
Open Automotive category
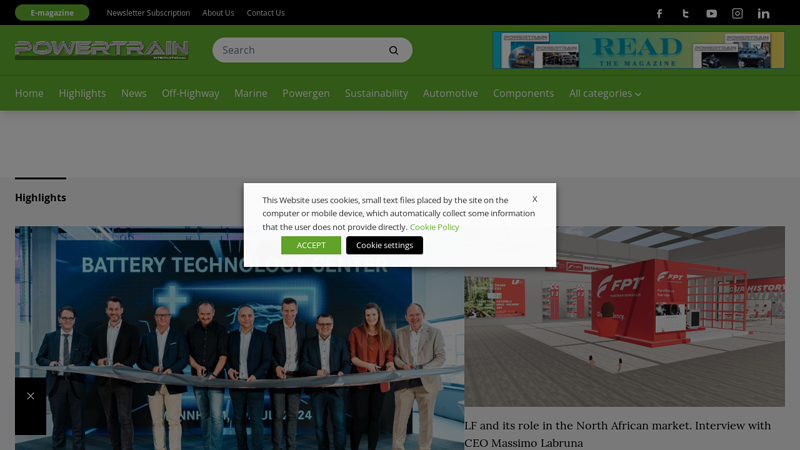pos(450,93)
